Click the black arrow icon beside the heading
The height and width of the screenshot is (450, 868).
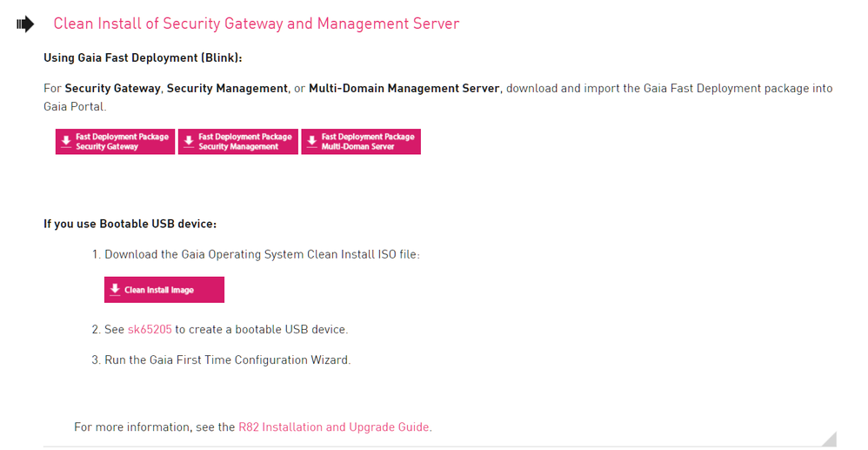click(x=25, y=24)
